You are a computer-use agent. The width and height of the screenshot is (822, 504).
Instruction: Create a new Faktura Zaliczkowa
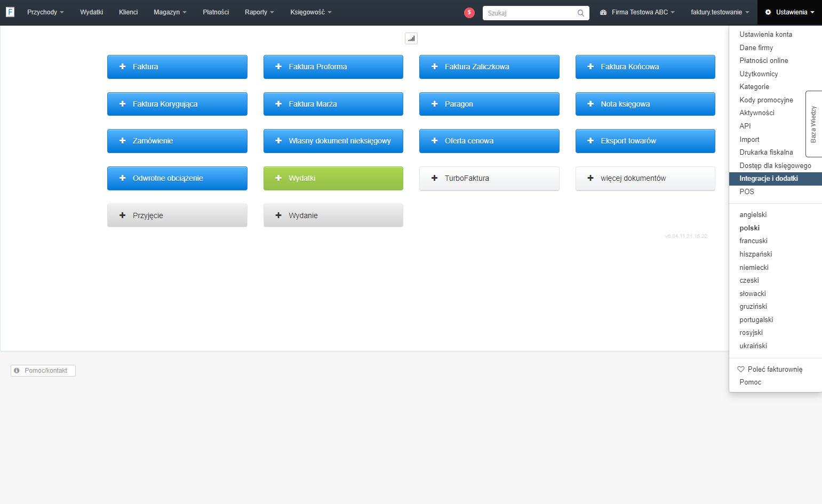489,67
